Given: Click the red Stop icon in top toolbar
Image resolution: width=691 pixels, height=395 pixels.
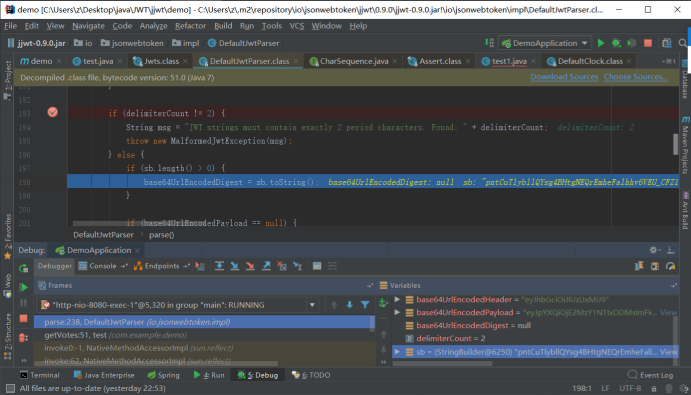Looking at the screenshot, I should (648, 43).
